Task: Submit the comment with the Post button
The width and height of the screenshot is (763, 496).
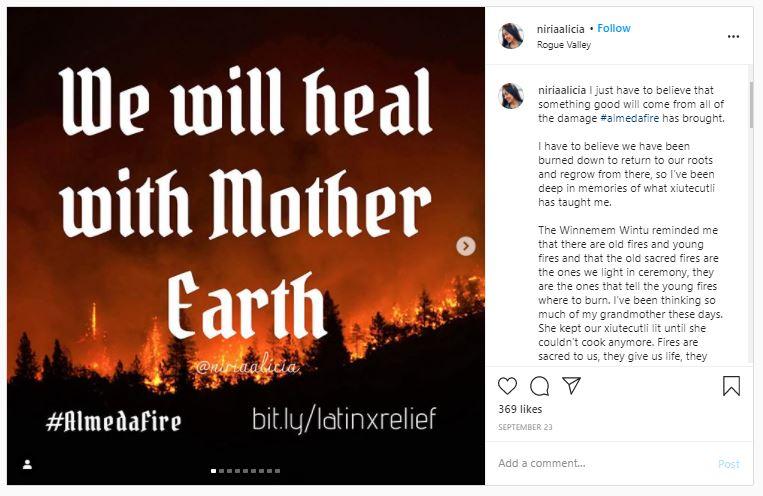Action: pos(728,464)
